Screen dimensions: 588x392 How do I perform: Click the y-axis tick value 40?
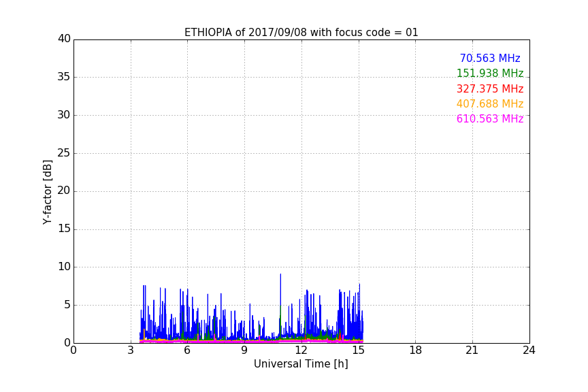point(64,39)
